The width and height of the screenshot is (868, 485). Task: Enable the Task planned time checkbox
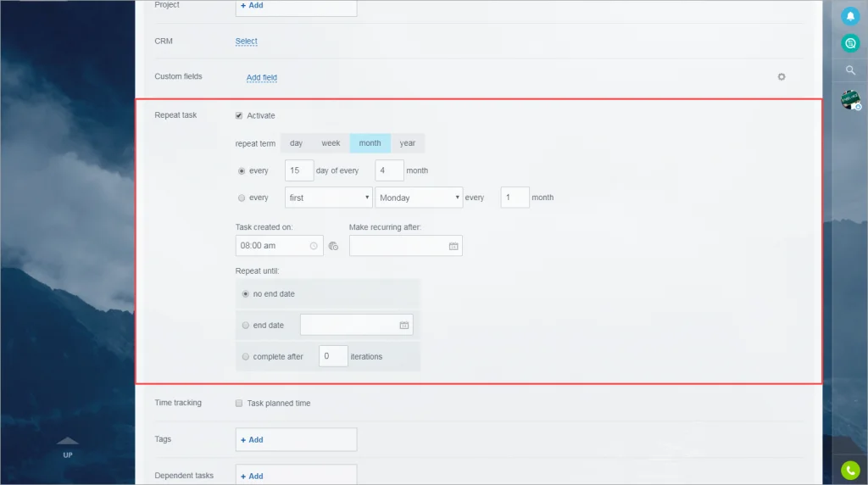tap(239, 404)
